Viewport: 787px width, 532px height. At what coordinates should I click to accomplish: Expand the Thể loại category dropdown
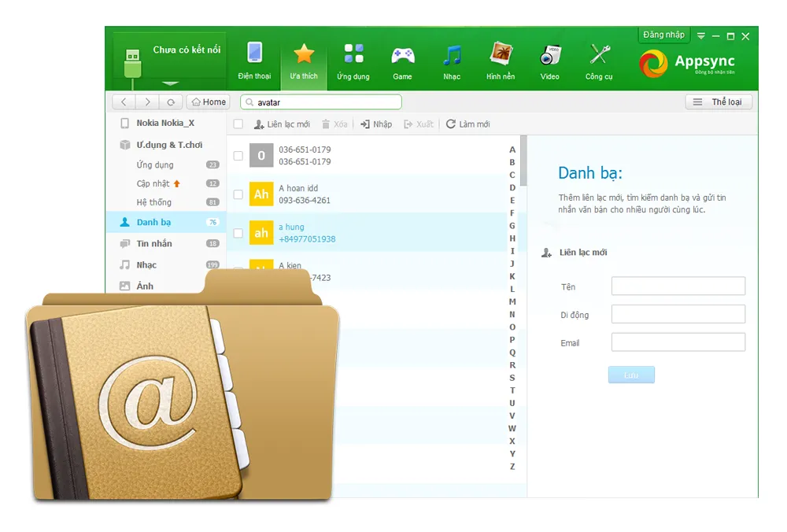click(719, 102)
